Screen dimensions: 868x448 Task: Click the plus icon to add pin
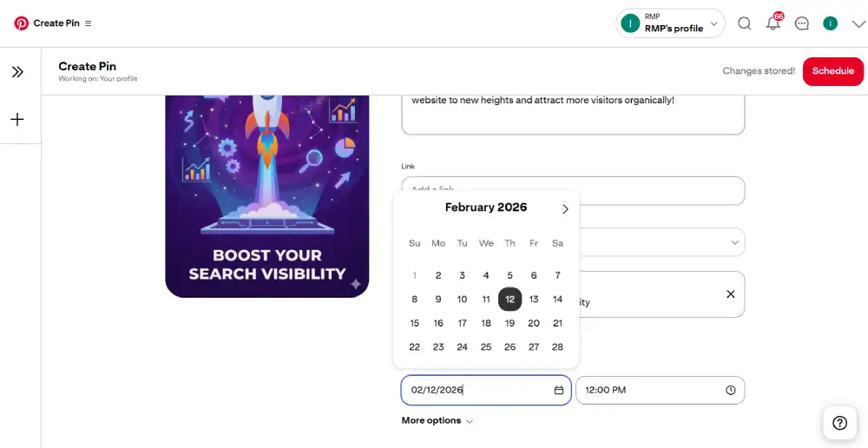pyautogui.click(x=17, y=120)
